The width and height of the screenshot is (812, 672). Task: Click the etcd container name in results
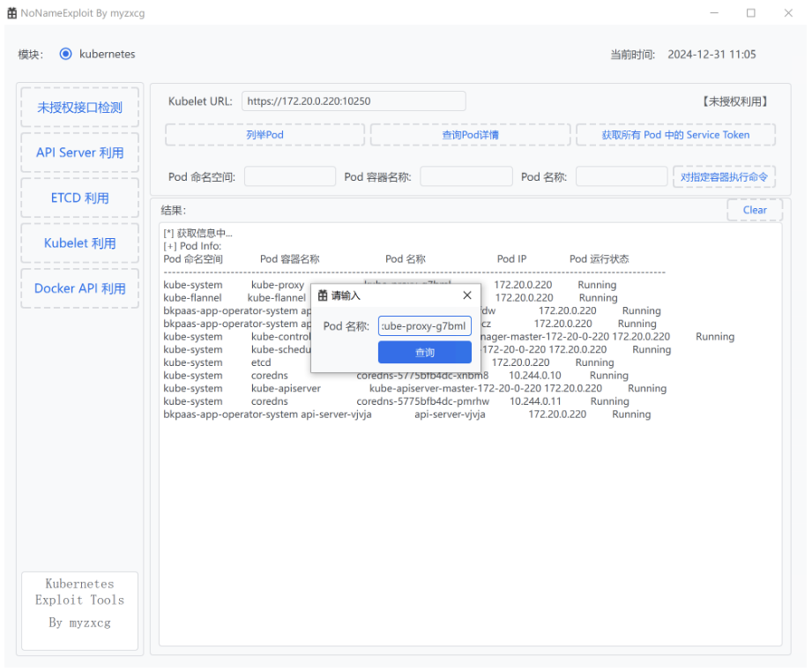[261, 362]
